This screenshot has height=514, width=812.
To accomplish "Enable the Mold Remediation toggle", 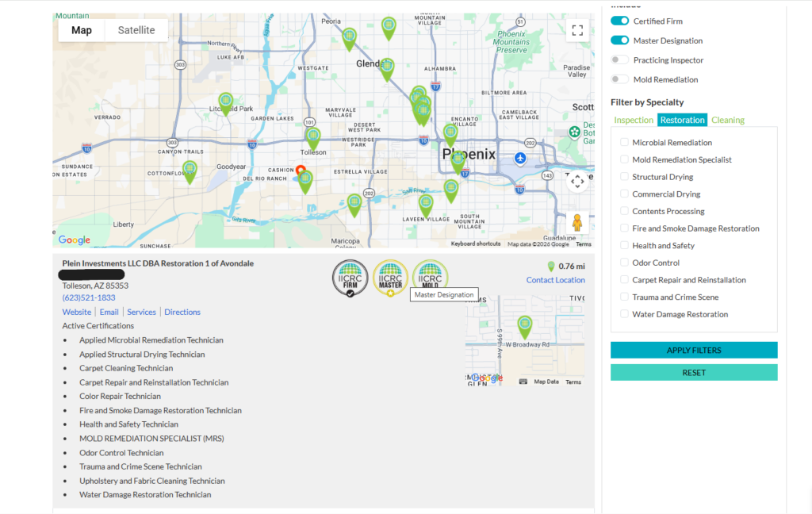I will click(x=619, y=79).
